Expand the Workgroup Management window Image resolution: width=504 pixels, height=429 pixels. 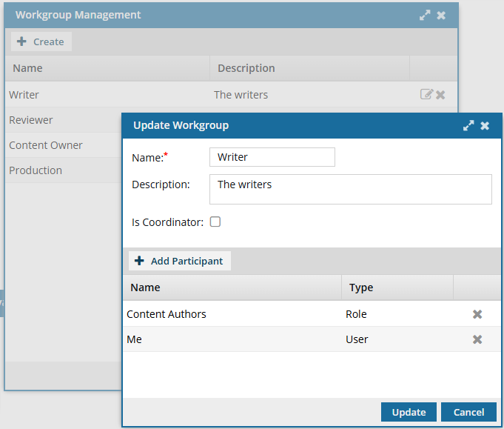(425, 15)
